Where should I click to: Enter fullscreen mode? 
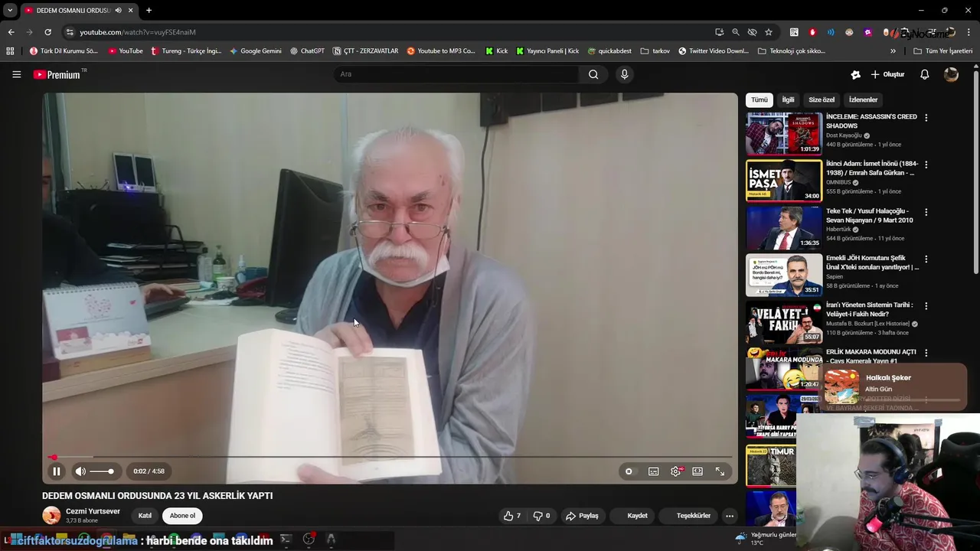pyautogui.click(x=720, y=471)
